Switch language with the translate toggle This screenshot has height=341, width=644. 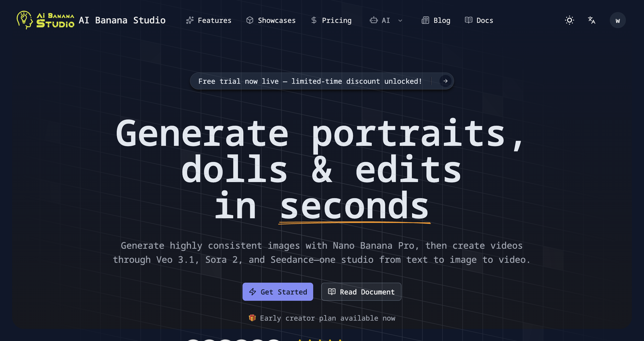click(591, 20)
